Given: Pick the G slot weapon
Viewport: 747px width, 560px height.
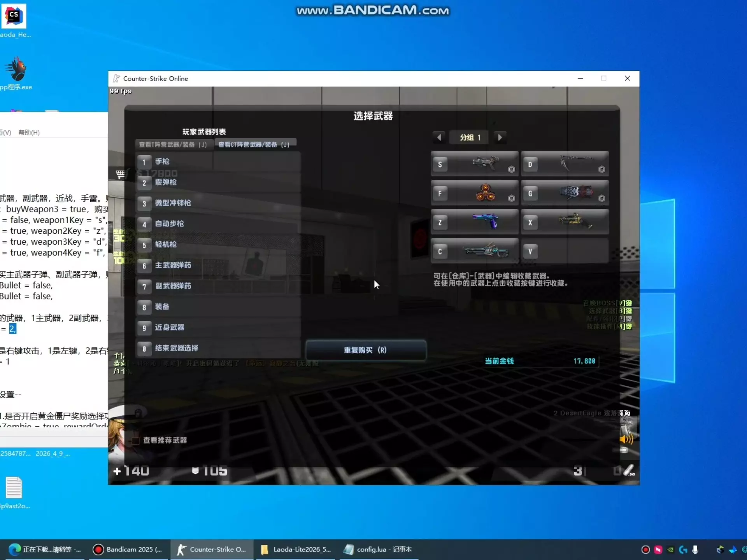Looking at the screenshot, I should click(x=565, y=193).
